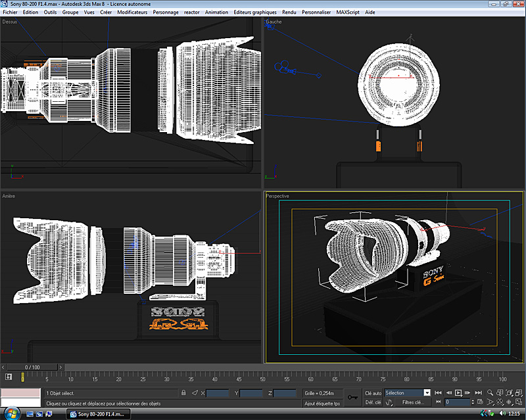Step time slider right with arrow
Screen dimensions: 526x420
(x=60, y=367)
